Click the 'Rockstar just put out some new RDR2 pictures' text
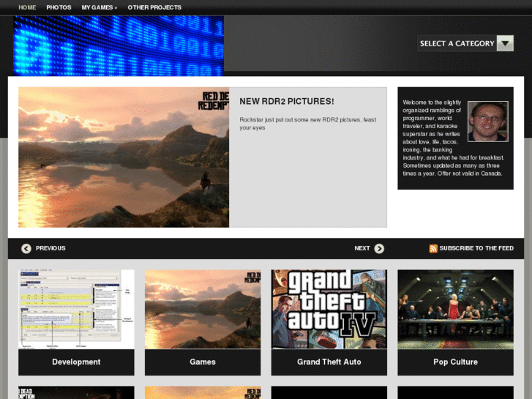Screen dimensions: 532x399 308,124
